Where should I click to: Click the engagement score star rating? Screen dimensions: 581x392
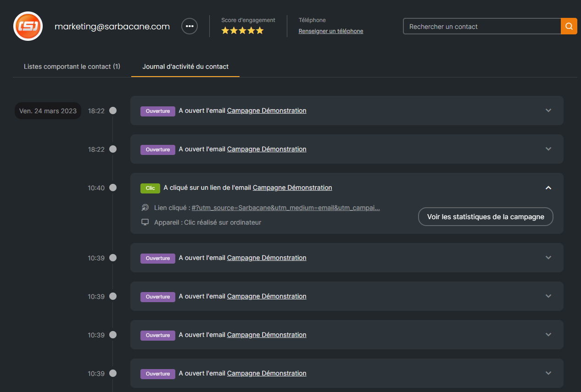tap(242, 31)
